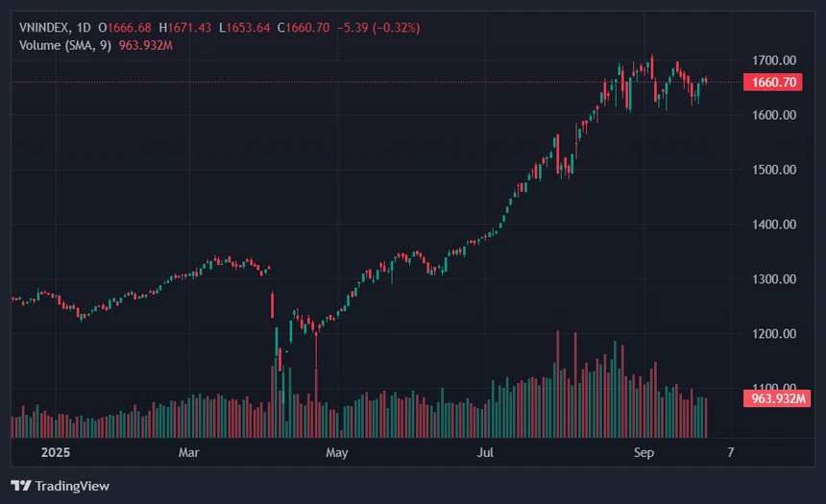Click the 1500.00 price axis label
Viewport: 826px width, 504px height.
(x=774, y=170)
